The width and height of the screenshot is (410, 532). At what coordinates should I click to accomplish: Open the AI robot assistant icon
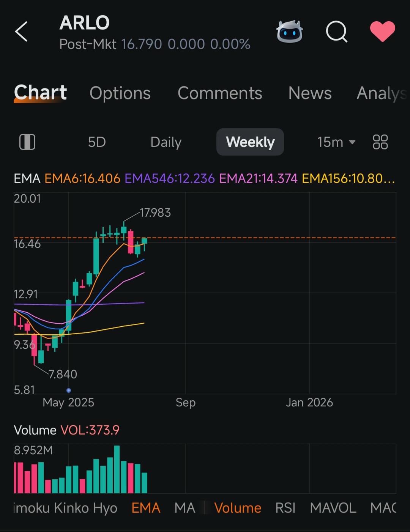(290, 31)
